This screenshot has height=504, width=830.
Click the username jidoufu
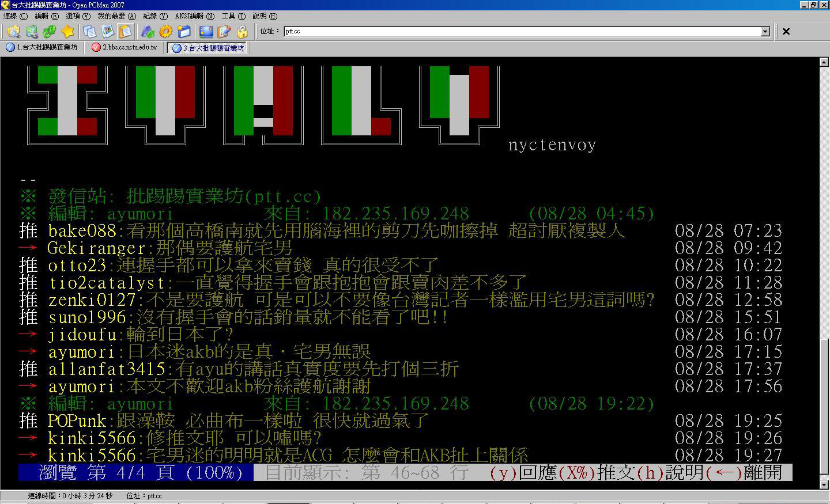(x=82, y=335)
